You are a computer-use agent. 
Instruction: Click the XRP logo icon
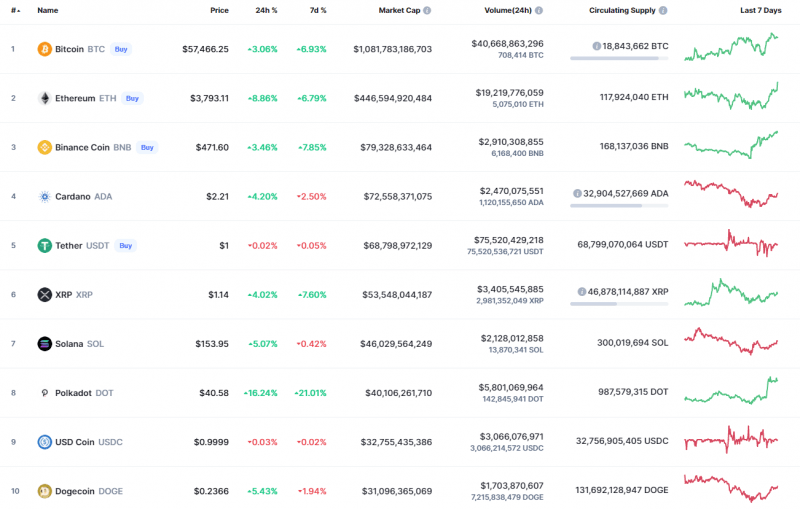click(44, 294)
